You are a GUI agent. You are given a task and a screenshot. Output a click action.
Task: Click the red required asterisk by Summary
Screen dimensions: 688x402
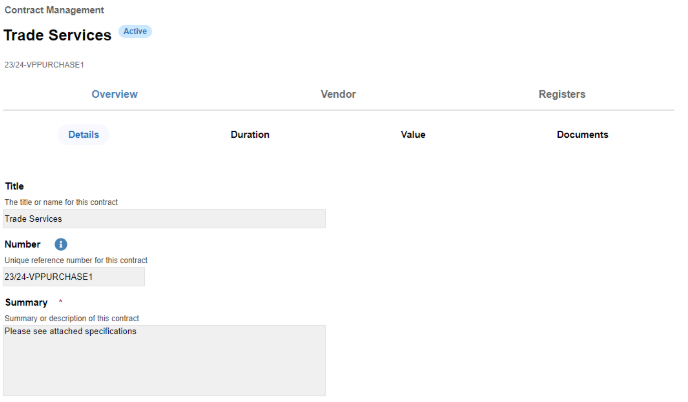(60, 301)
